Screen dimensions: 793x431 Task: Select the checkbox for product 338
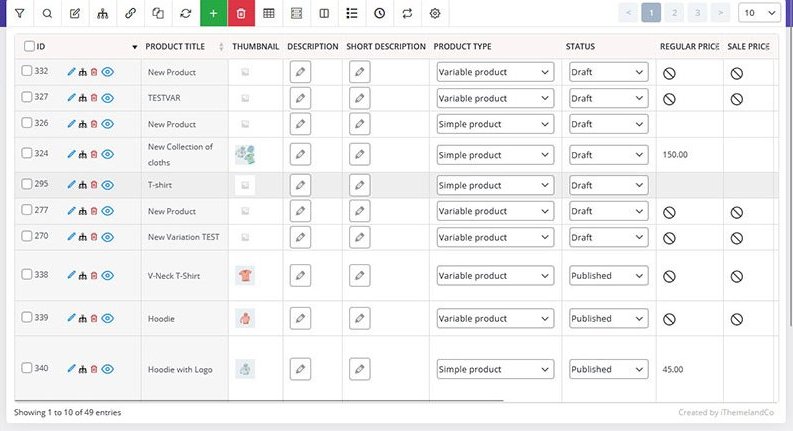pos(27,275)
